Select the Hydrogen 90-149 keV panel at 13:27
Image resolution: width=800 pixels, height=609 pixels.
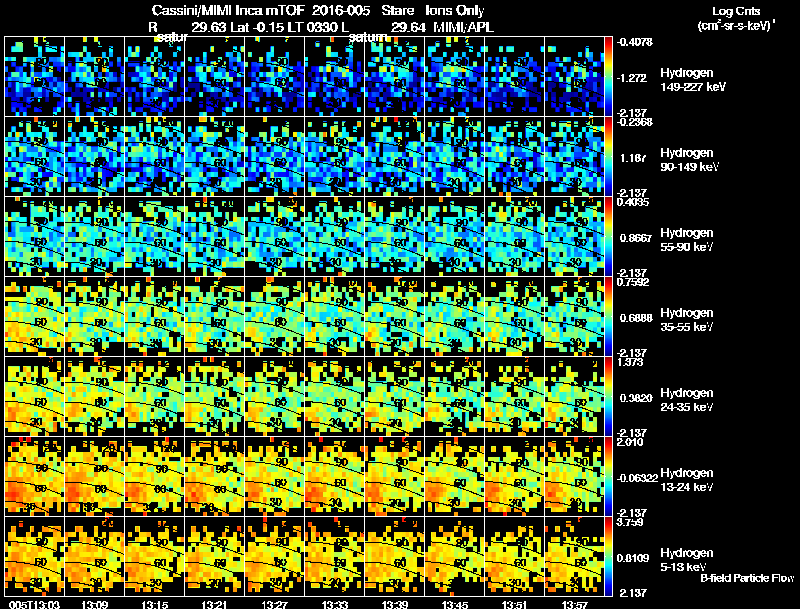click(x=274, y=157)
